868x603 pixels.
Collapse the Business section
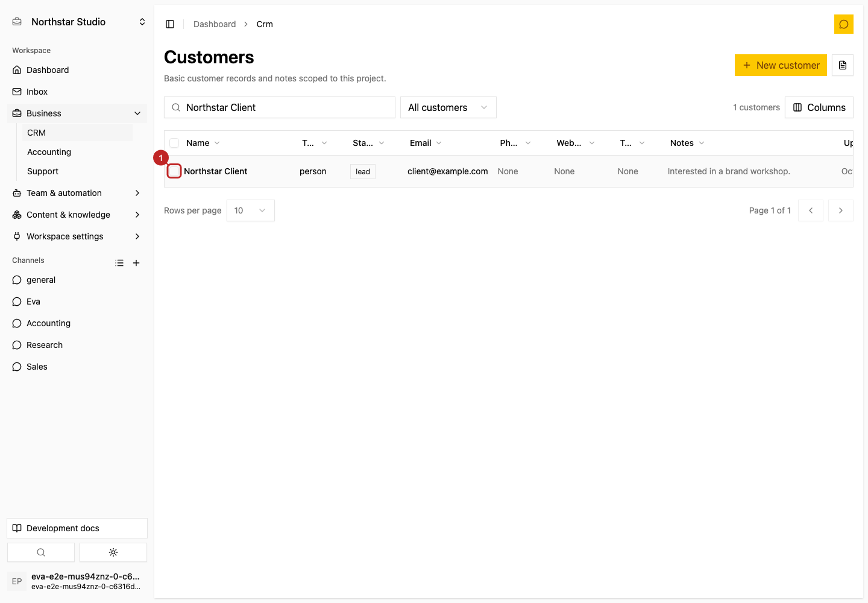(77, 113)
